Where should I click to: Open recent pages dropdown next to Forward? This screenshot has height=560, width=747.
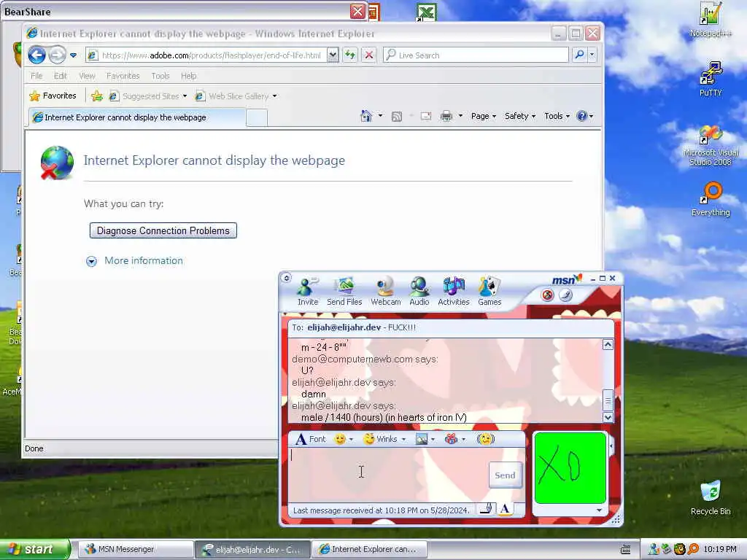[74, 55]
